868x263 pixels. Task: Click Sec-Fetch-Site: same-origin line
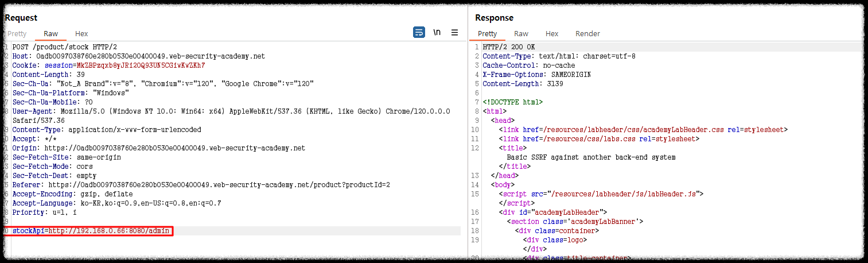point(67,157)
